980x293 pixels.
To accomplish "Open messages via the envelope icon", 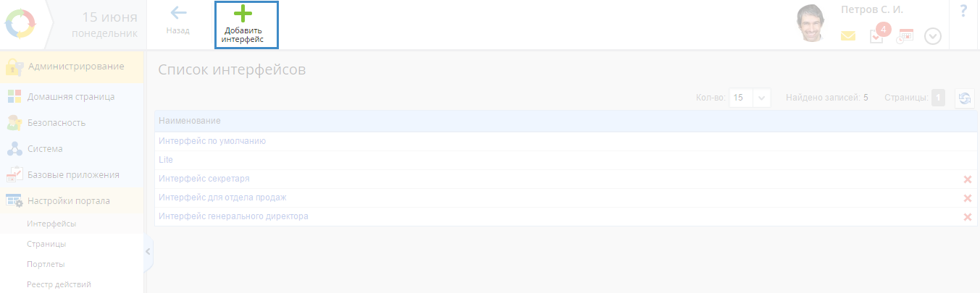I will point(848,35).
